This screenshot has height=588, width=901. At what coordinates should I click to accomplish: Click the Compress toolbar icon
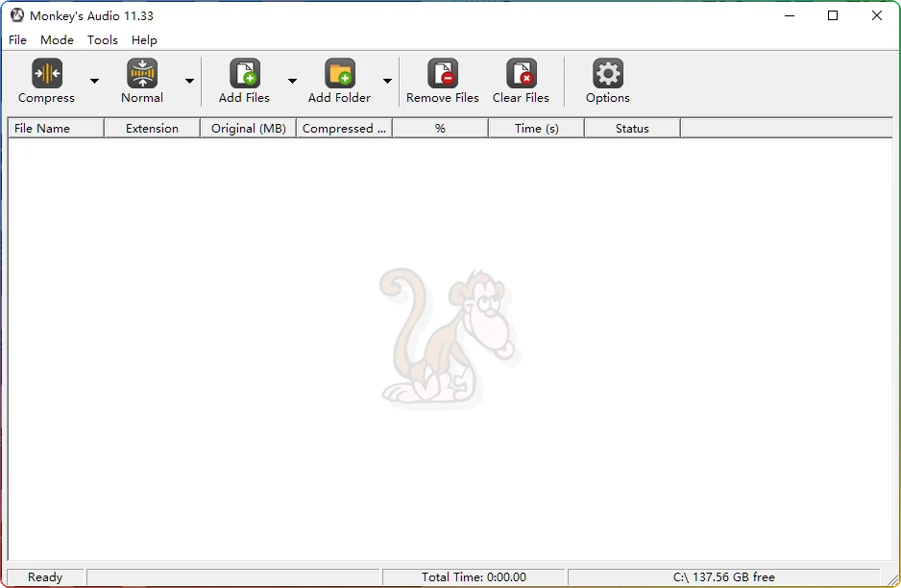pos(46,73)
